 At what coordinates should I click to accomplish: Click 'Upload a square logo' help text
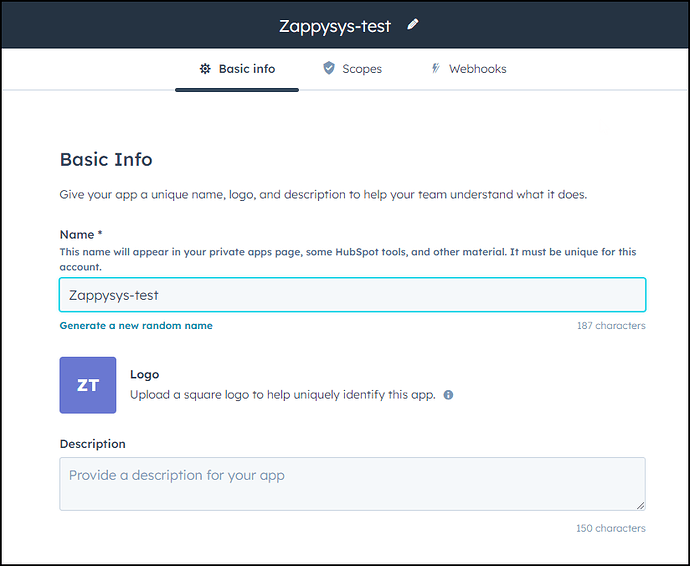pyautogui.click(x=283, y=395)
